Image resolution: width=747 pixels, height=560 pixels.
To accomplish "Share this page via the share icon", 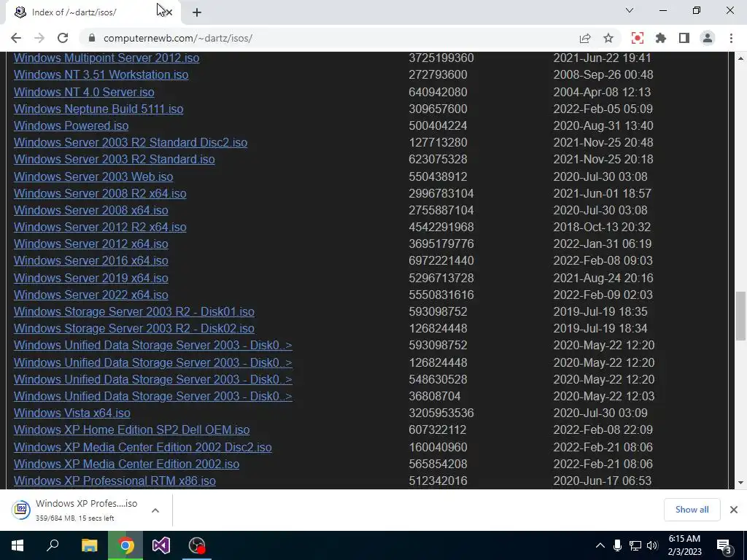I will pos(585,38).
